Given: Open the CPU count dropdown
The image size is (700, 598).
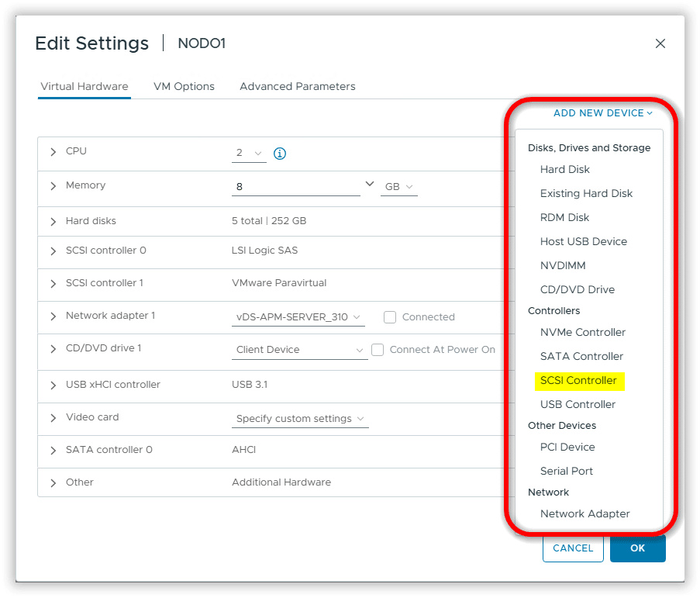Looking at the screenshot, I should [249, 153].
